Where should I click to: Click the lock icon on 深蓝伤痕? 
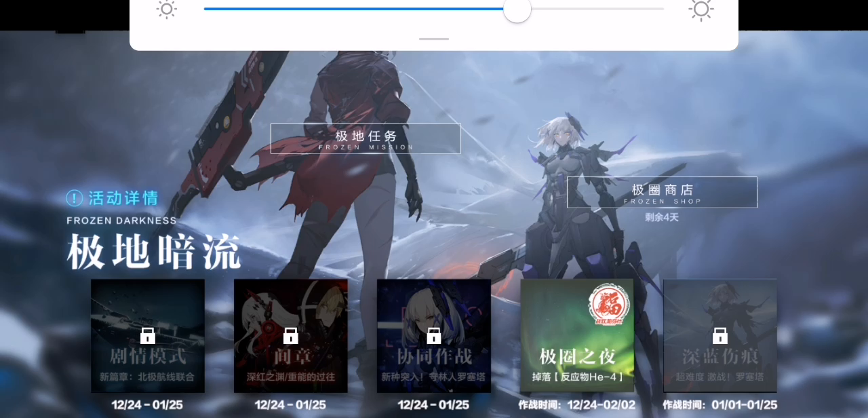pyautogui.click(x=720, y=335)
